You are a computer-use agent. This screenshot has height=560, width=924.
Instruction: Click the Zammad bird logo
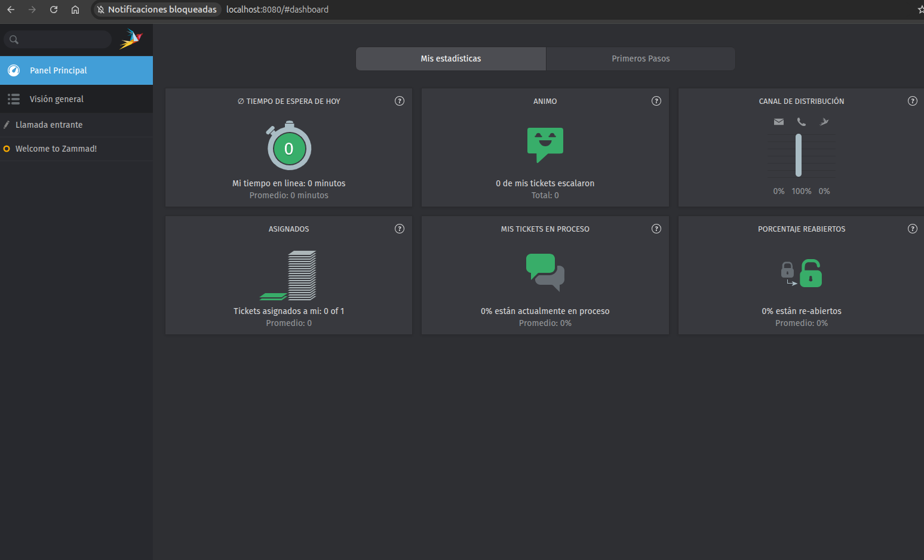[x=131, y=39]
